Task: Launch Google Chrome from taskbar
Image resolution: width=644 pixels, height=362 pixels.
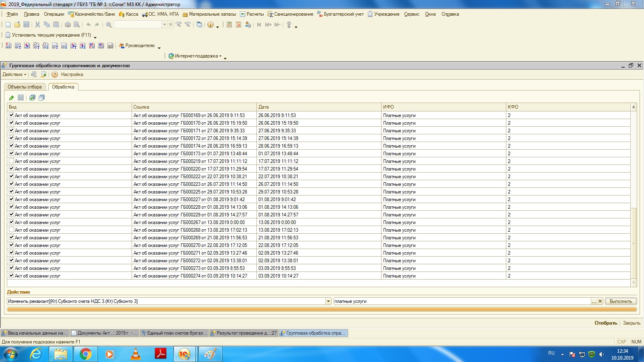Action: pos(85,354)
